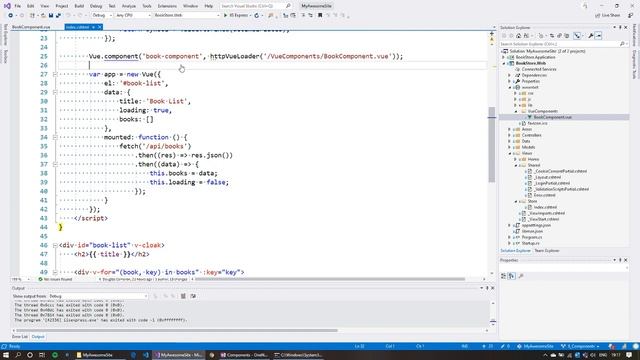This screenshot has height=360, width=640.
Task: Select Startup.cs in Solution Explorer
Action: pos(530,243)
